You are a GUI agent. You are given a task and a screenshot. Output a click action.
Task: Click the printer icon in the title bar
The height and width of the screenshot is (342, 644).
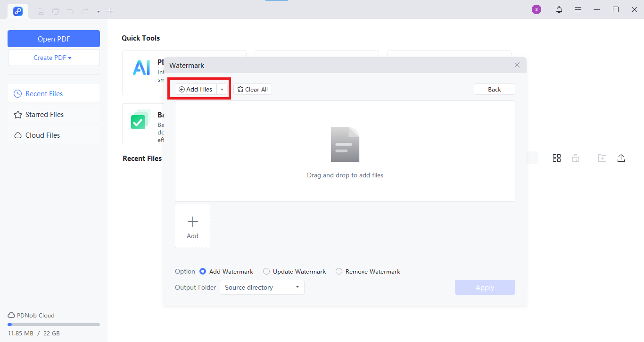point(55,11)
